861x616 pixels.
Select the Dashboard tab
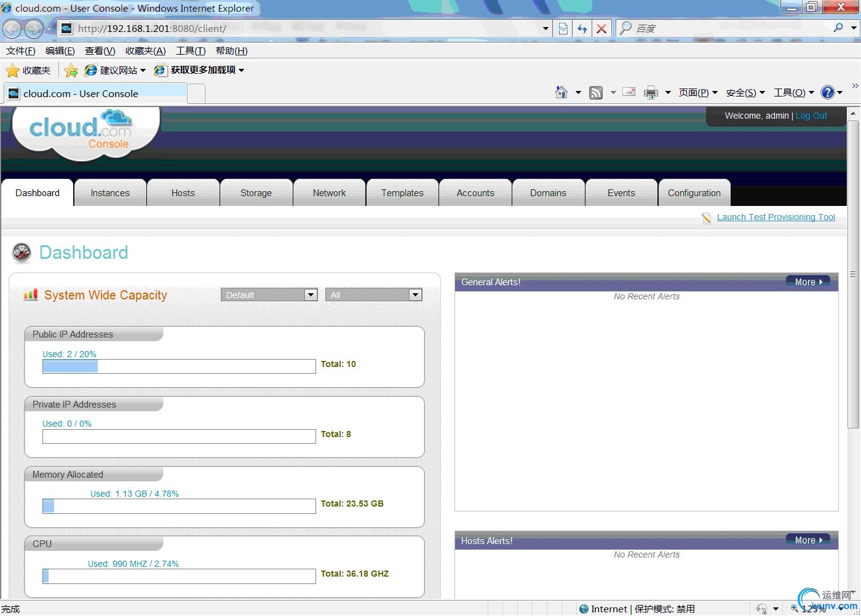pyautogui.click(x=38, y=193)
